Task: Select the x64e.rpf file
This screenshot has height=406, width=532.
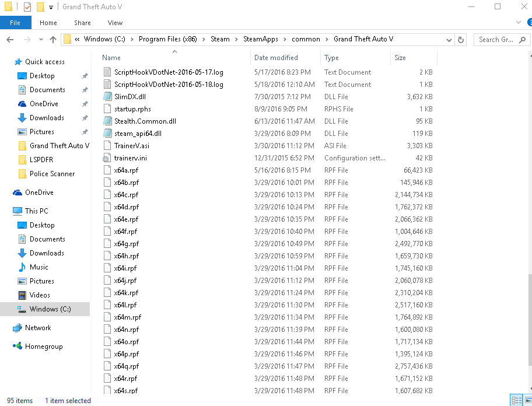Action: [x=126, y=219]
